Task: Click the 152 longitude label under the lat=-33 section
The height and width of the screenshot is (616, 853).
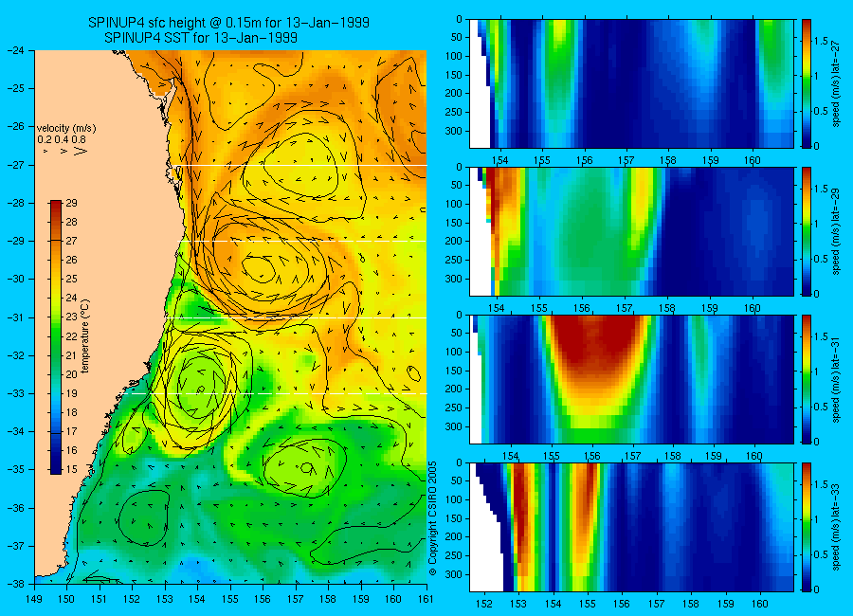Action: tap(484, 604)
